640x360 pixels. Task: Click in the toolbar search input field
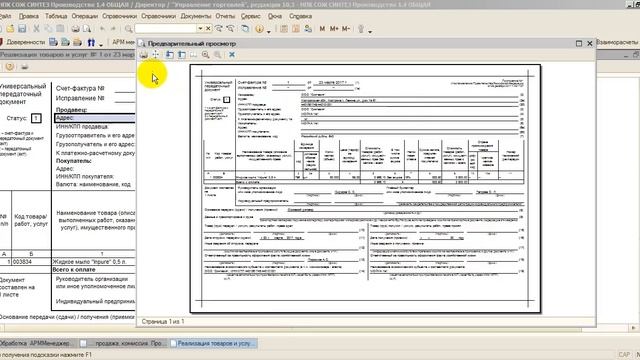click(x=166, y=29)
